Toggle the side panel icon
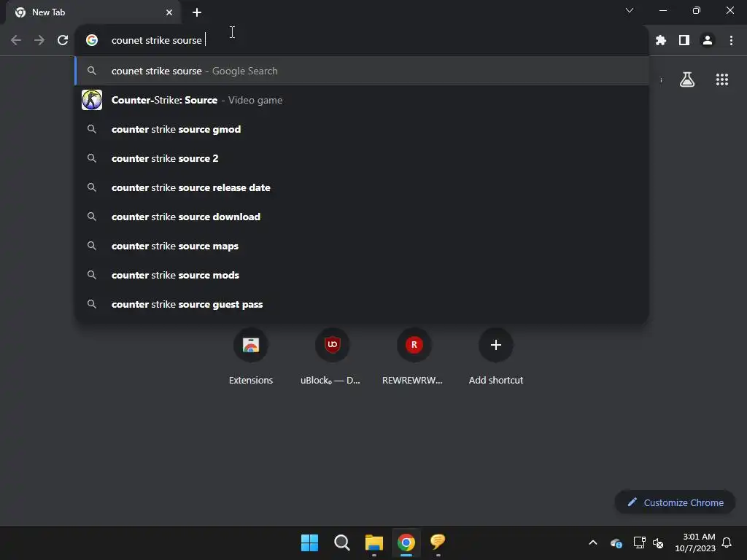The image size is (747, 560). [684, 41]
